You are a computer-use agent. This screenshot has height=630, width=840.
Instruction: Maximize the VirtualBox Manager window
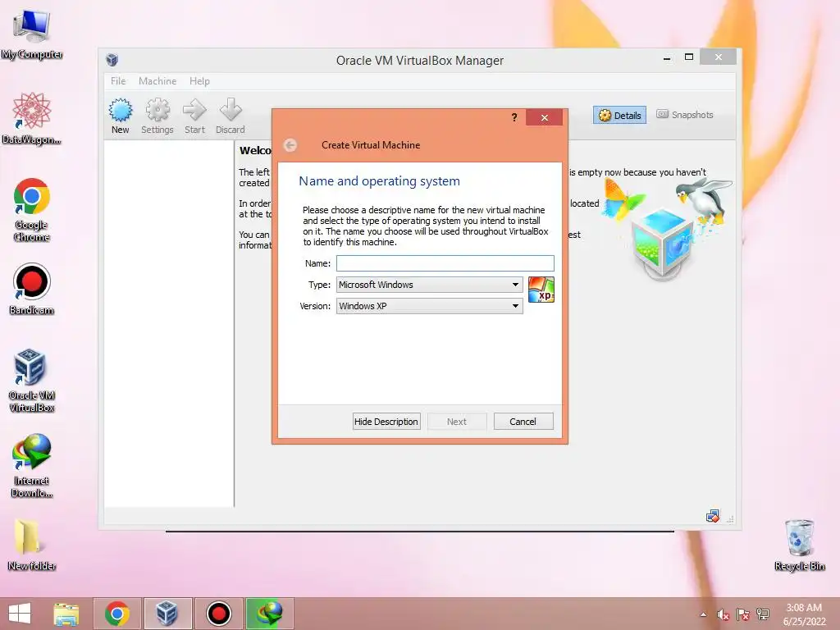pyautogui.click(x=689, y=57)
